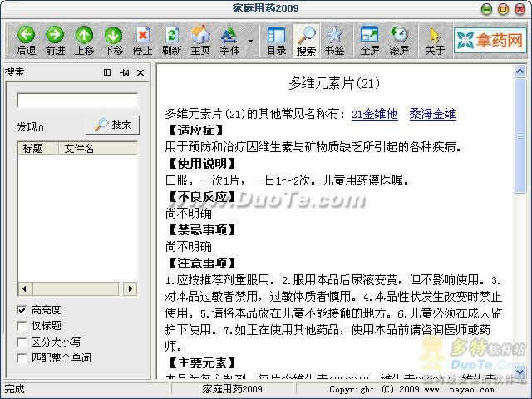The width and height of the screenshot is (532, 399).
Task: Click the 完成 status bar text
Action: (x=15, y=389)
